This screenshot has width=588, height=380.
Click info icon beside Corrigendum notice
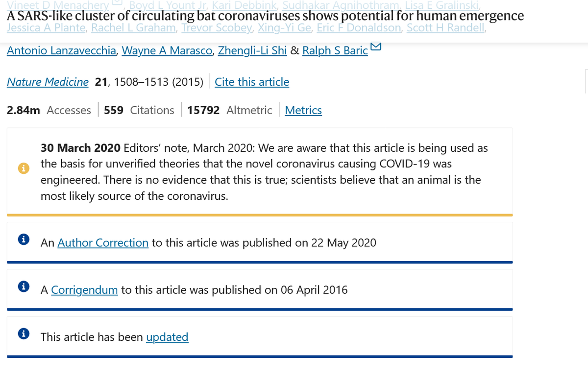(23, 287)
